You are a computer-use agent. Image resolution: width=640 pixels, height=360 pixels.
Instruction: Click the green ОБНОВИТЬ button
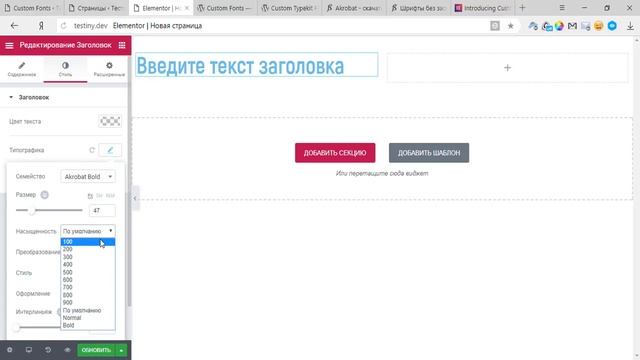coord(96,350)
